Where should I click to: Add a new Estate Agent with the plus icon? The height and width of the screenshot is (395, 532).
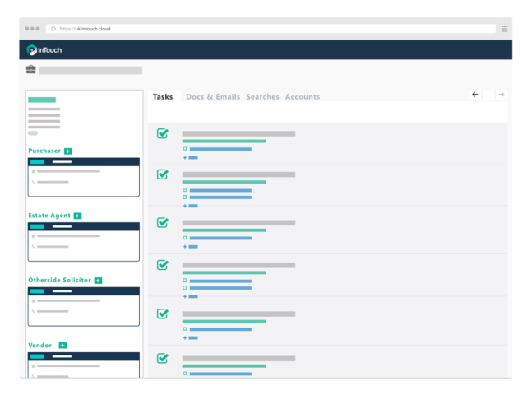click(x=77, y=216)
